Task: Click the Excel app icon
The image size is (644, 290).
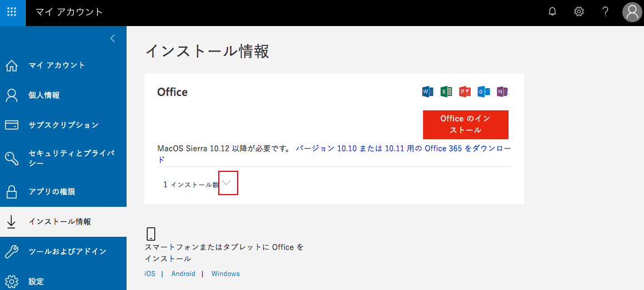Action: pyautogui.click(x=446, y=91)
